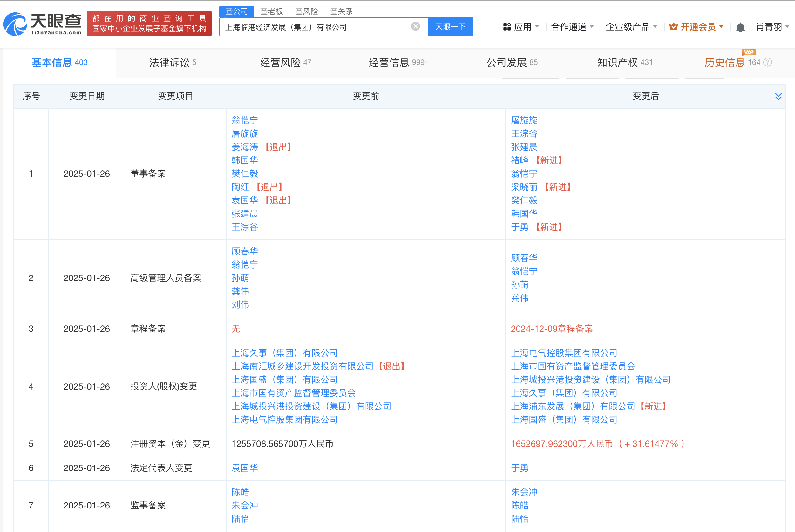Expand the 企业级产品 menu
795x532 pixels.
[x=631, y=27]
